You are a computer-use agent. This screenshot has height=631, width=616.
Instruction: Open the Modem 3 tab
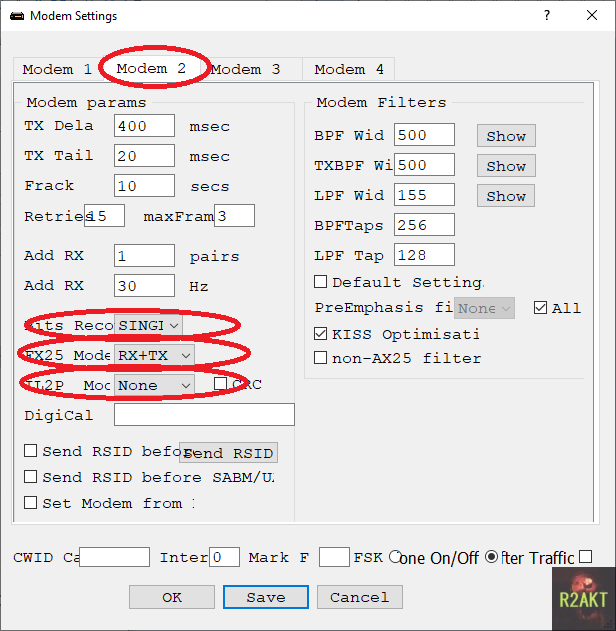click(x=251, y=69)
